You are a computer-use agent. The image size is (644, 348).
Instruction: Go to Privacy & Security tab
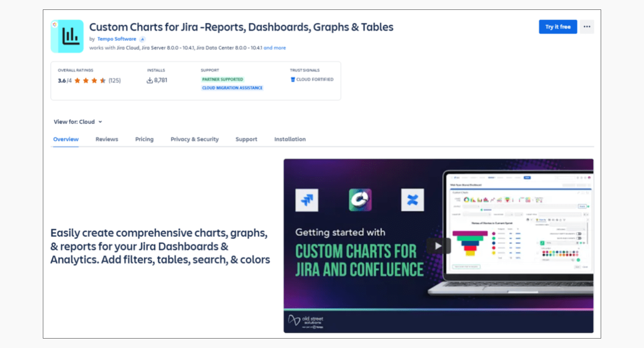pos(194,139)
